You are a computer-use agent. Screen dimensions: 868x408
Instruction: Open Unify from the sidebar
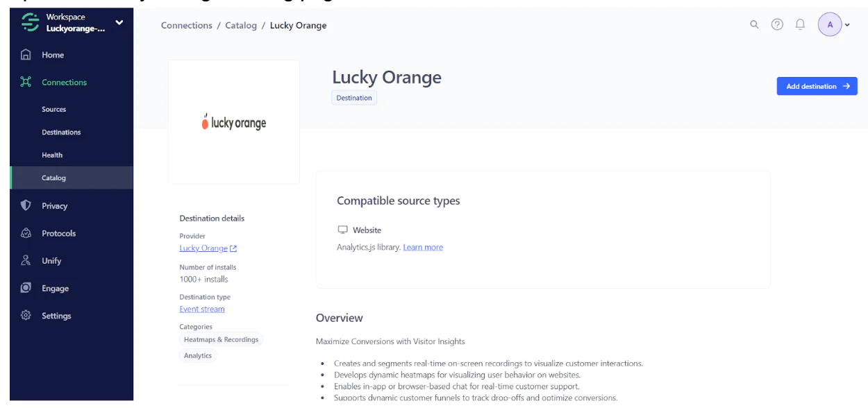[x=25, y=260]
